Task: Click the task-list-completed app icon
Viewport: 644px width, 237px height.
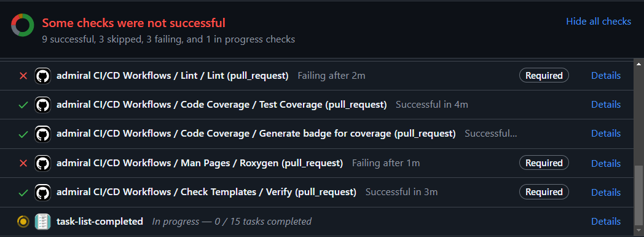Action: tap(43, 222)
